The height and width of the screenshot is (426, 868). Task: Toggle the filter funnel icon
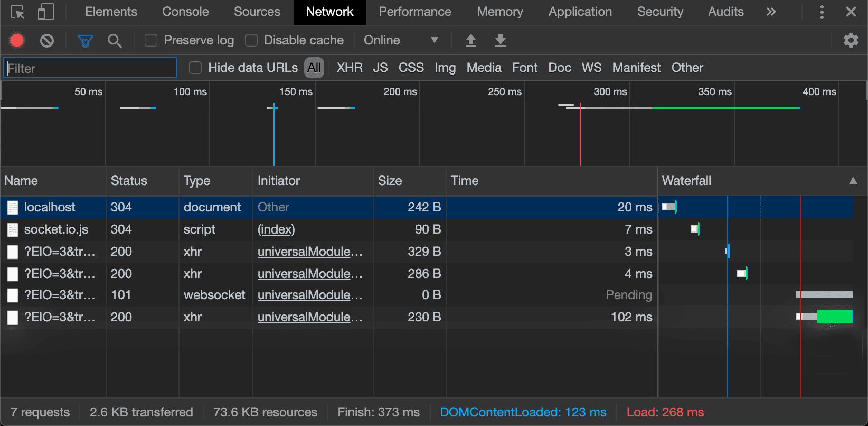85,40
